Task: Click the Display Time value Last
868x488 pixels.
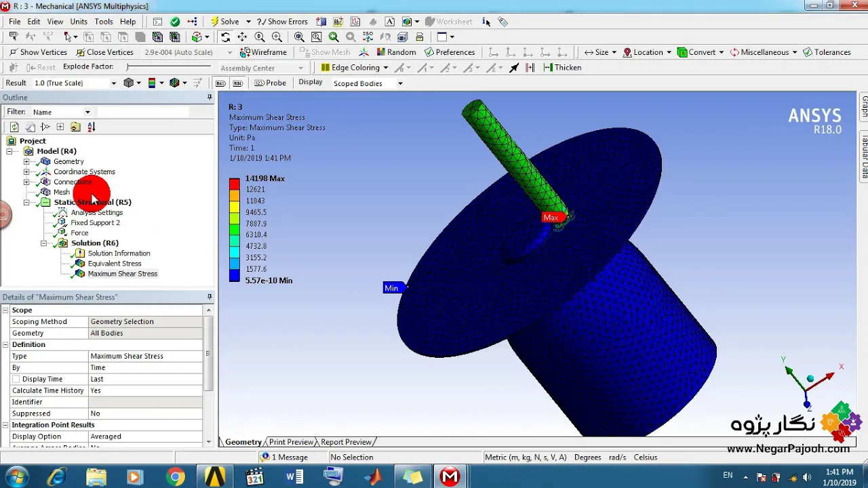Action: coord(146,379)
